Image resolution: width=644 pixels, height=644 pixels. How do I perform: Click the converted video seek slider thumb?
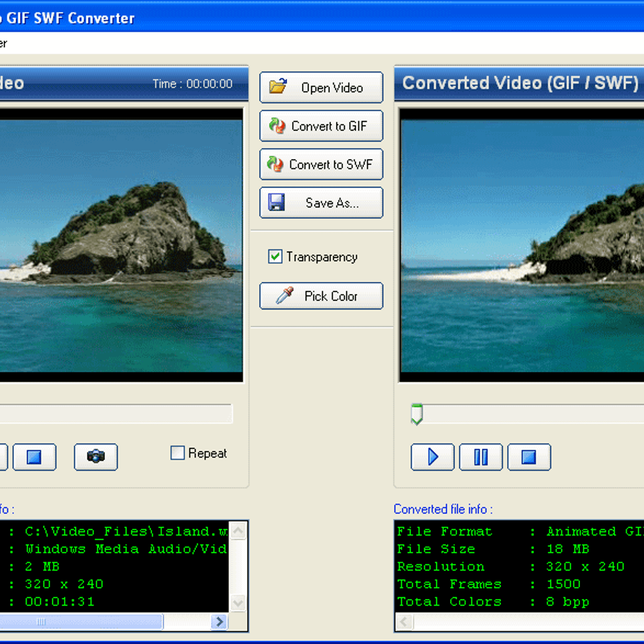pos(417,414)
